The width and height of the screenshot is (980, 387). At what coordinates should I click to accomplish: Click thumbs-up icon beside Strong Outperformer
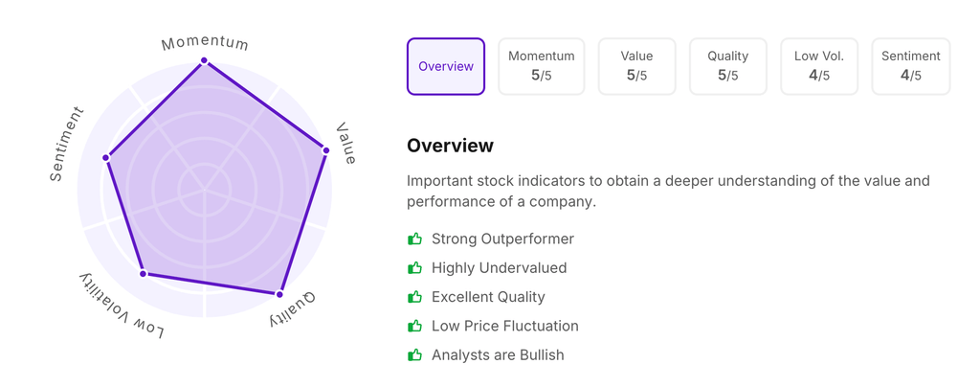(414, 239)
